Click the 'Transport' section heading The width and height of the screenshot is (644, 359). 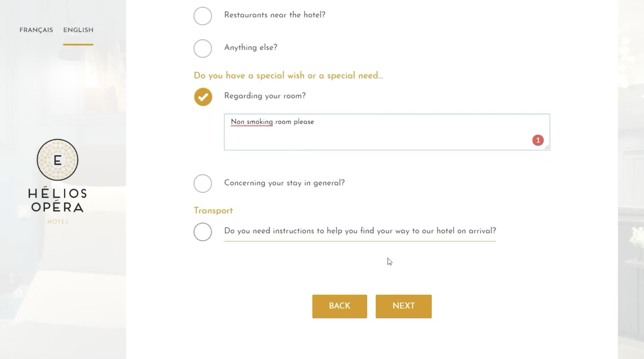tap(213, 210)
